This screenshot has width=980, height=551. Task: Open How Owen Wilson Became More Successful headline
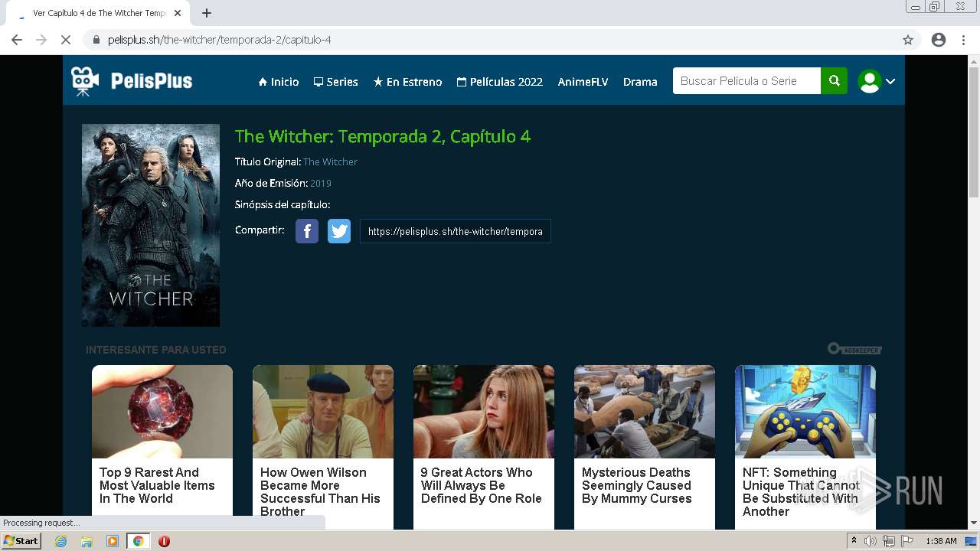pyautogui.click(x=320, y=492)
